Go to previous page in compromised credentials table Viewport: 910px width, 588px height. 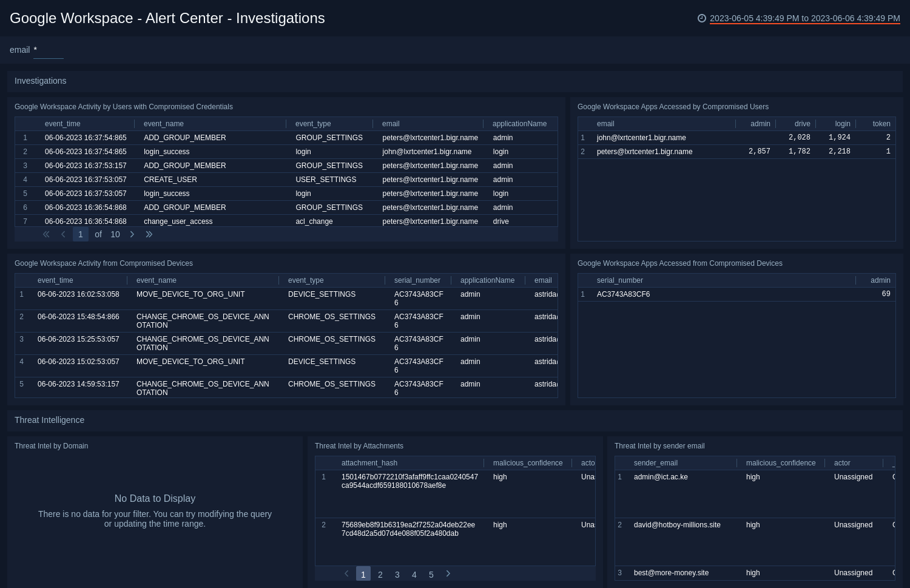[x=63, y=234]
